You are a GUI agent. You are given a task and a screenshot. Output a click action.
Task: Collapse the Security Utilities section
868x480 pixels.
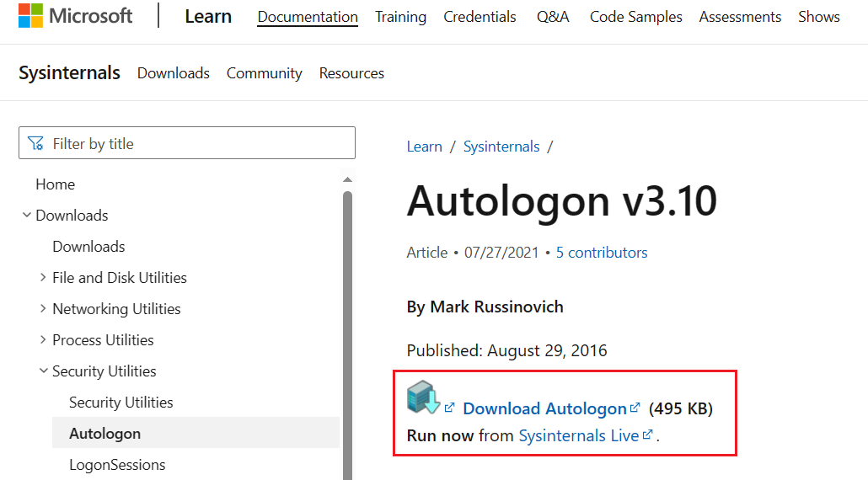coord(43,371)
